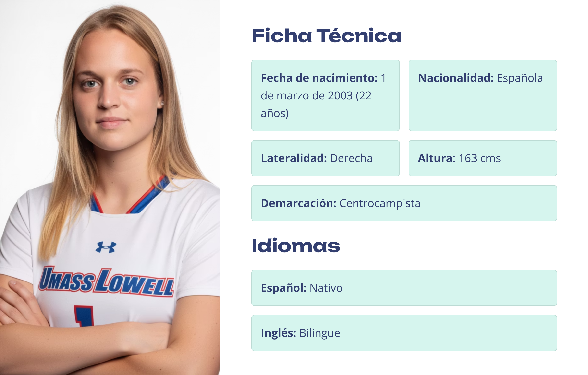Click the Under Armour logo on the jersey

pos(106,247)
